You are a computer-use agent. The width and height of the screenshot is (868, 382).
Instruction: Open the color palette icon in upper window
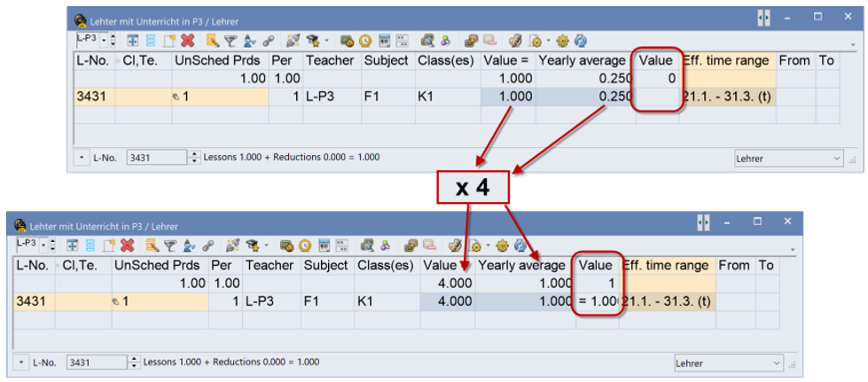[515, 41]
